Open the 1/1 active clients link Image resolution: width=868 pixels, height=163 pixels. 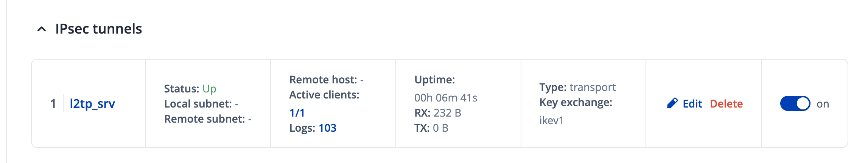point(297,113)
